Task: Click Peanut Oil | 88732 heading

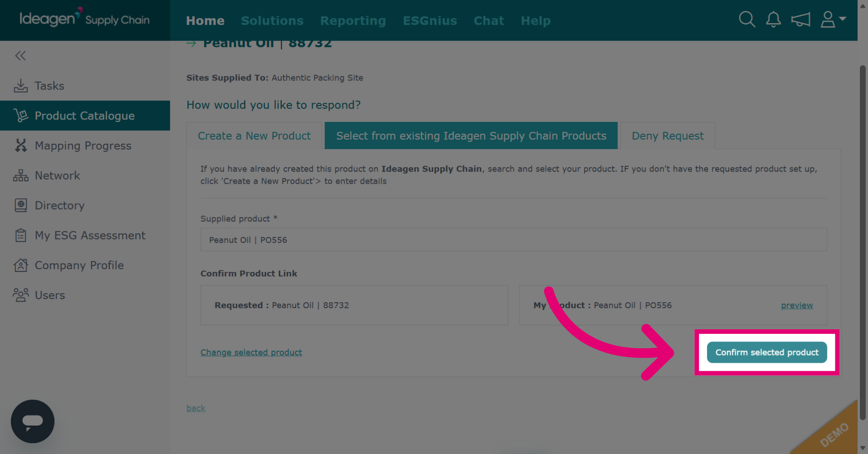Action: (268, 44)
